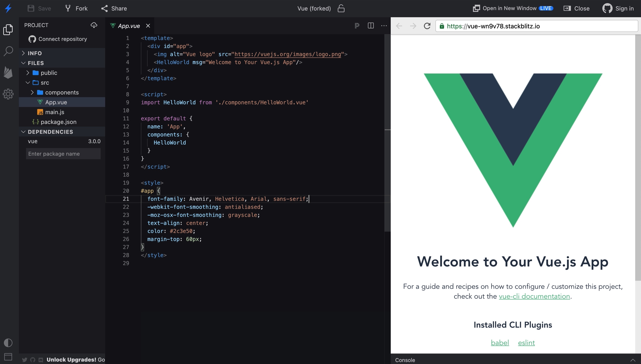641x364 pixels.
Task: Click the unlocked padlock next to Vue (forked)
Action: (x=341, y=8)
